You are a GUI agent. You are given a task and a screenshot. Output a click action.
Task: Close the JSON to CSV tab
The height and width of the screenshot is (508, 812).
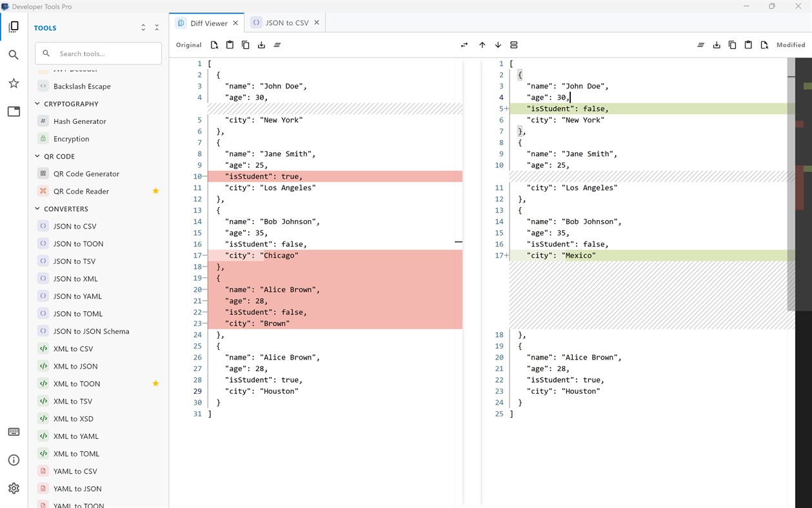(317, 23)
